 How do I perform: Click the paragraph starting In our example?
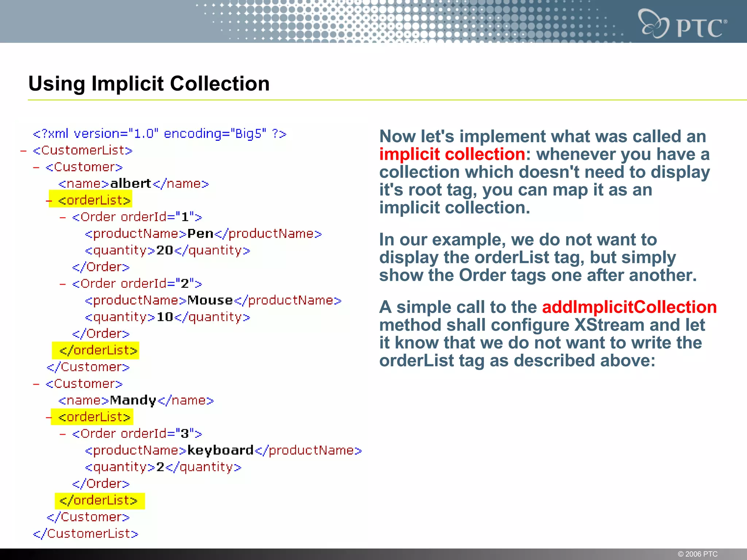pyautogui.click(x=538, y=257)
